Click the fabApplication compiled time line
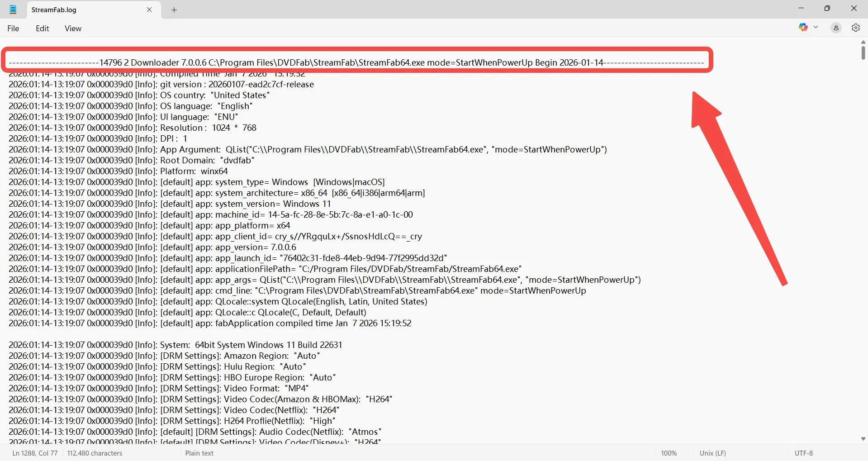The image size is (868, 461). pyautogui.click(x=210, y=323)
